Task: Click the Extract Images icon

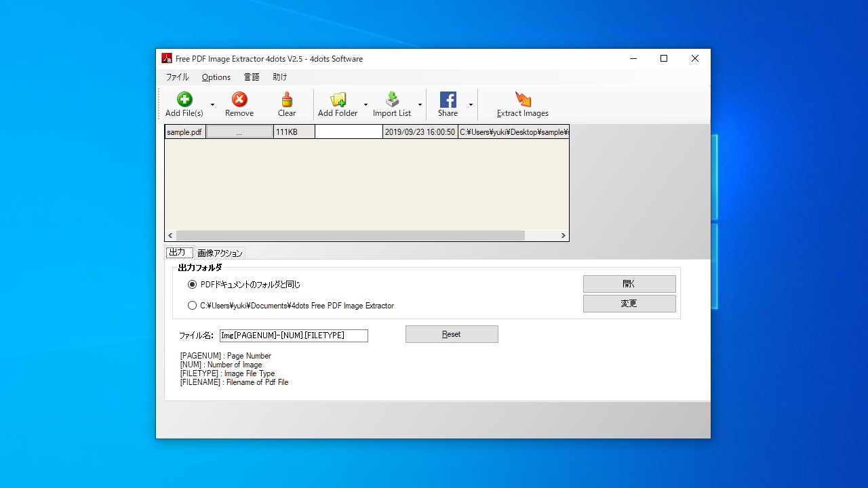Action: pyautogui.click(x=523, y=100)
